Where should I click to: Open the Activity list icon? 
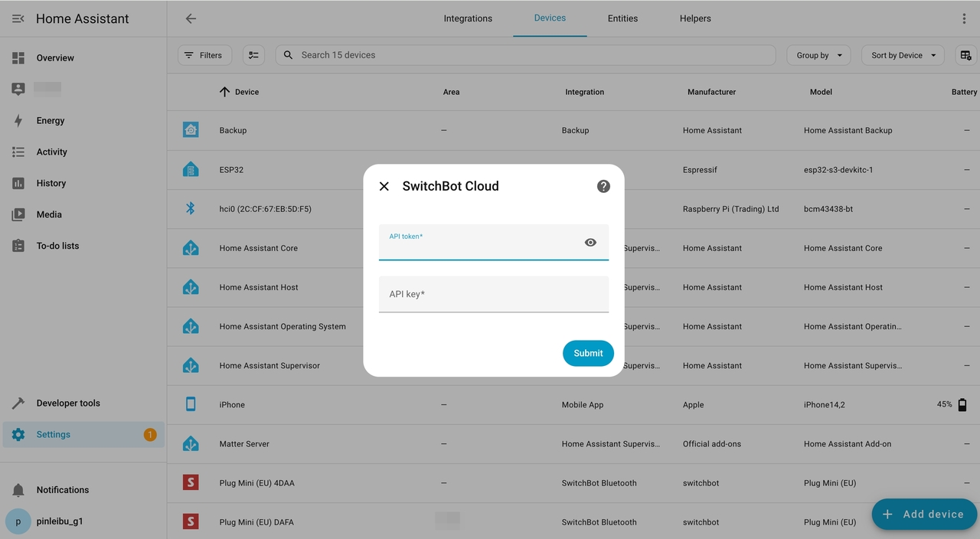pyautogui.click(x=18, y=152)
